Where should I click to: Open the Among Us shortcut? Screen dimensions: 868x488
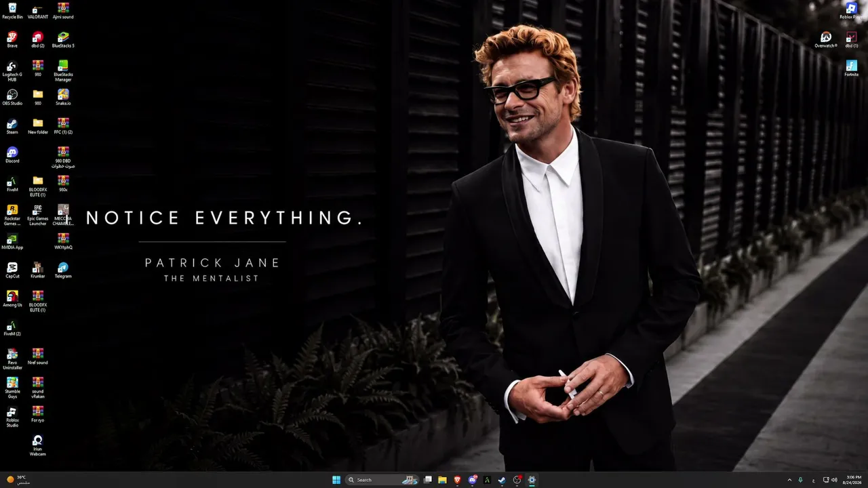tap(12, 299)
